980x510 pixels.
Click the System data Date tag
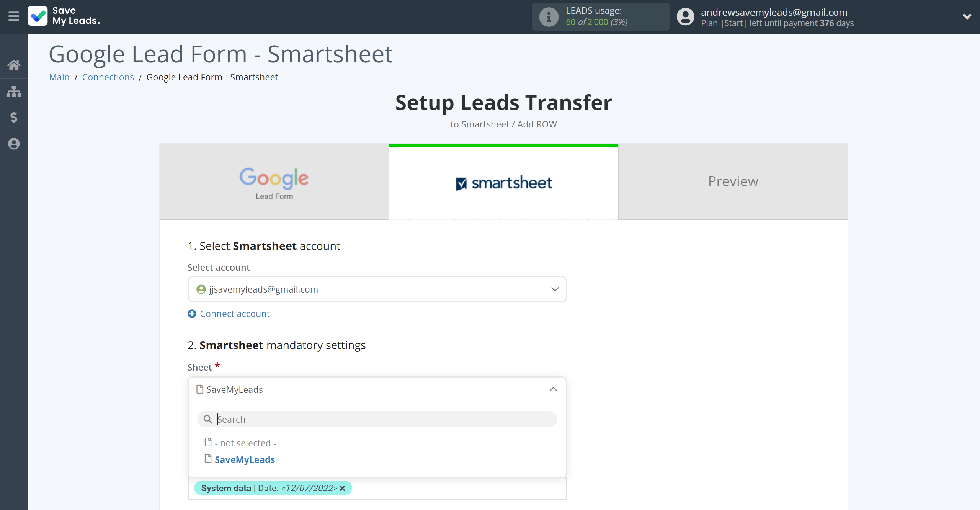coord(273,488)
